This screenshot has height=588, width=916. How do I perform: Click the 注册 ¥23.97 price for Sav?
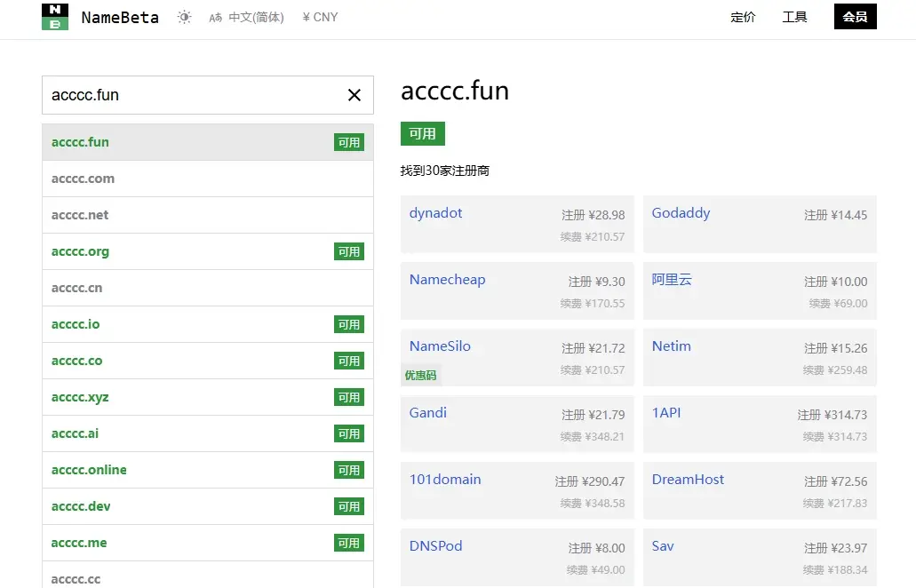pos(835,548)
